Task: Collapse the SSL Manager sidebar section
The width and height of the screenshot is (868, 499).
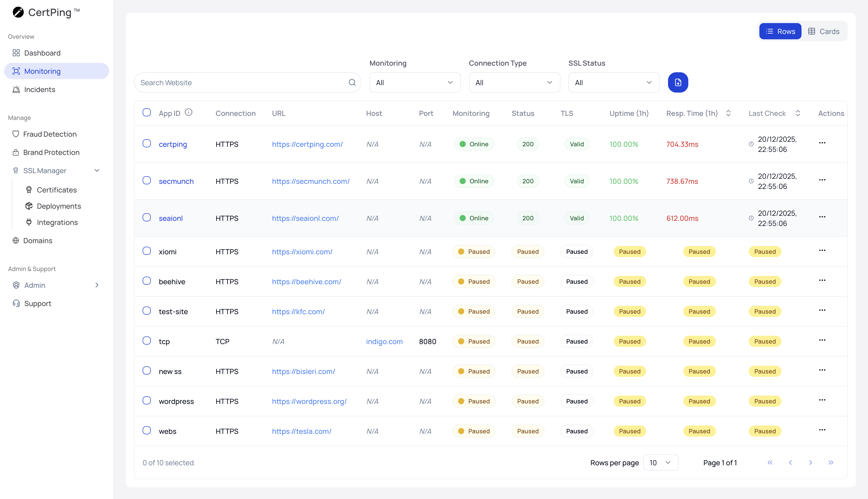Action: coord(97,171)
